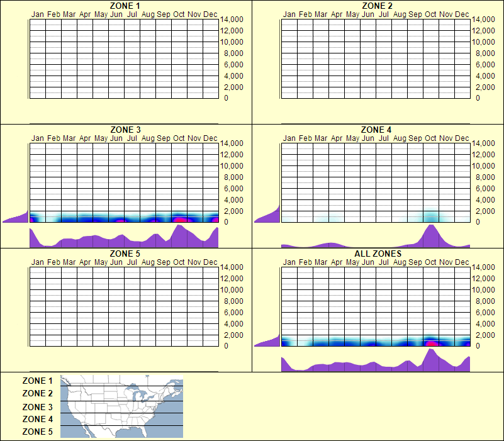Viewport: 504px width, 441px height.
Task: Click the ZONE 3 chart title
Action: [125, 130]
